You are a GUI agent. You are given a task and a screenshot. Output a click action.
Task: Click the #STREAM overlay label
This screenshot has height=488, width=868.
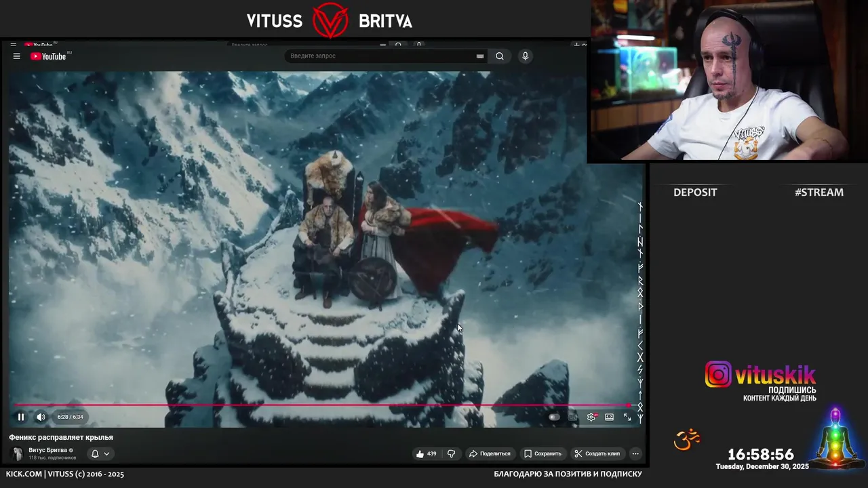coord(819,192)
